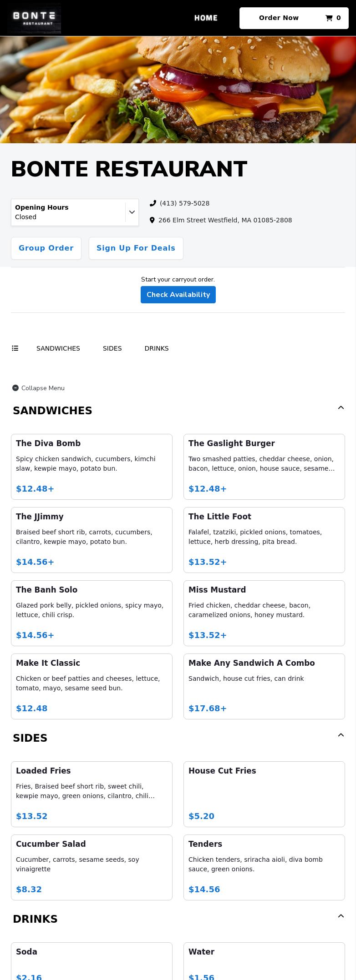Image resolution: width=356 pixels, height=980 pixels.
Task: Click the menu sections list icon
Action: (x=15, y=348)
